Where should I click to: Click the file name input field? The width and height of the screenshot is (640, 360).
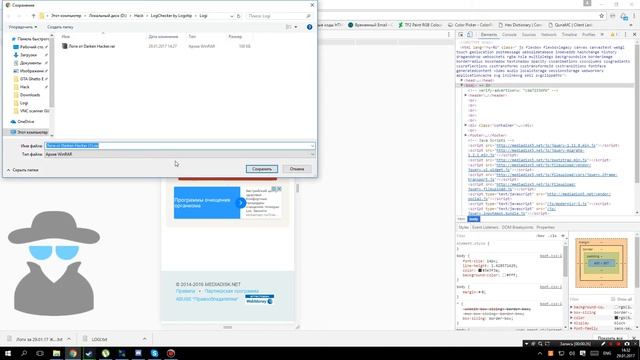pyautogui.click(x=179, y=146)
